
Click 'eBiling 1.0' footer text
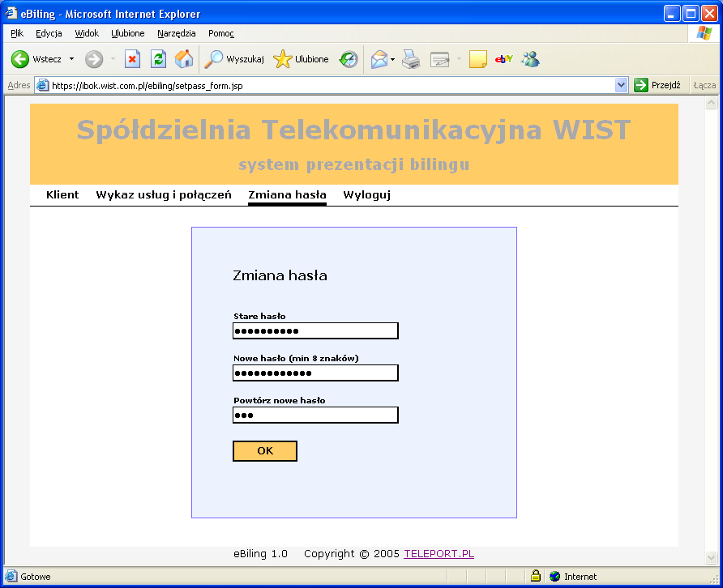coord(260,553)
